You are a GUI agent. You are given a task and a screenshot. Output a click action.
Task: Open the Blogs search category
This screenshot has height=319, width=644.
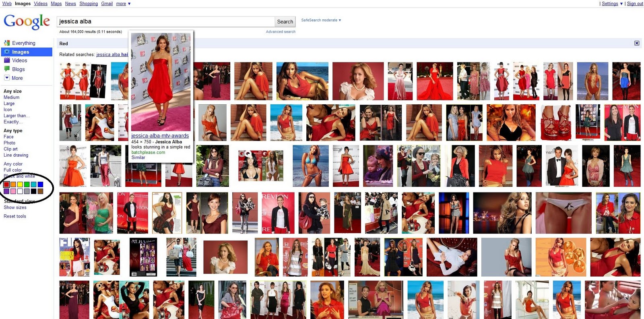18,69
